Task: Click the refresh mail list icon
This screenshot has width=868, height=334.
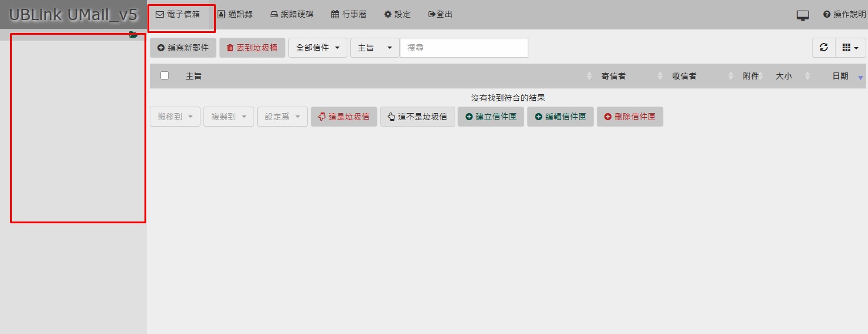Action: tap(823, 48)
